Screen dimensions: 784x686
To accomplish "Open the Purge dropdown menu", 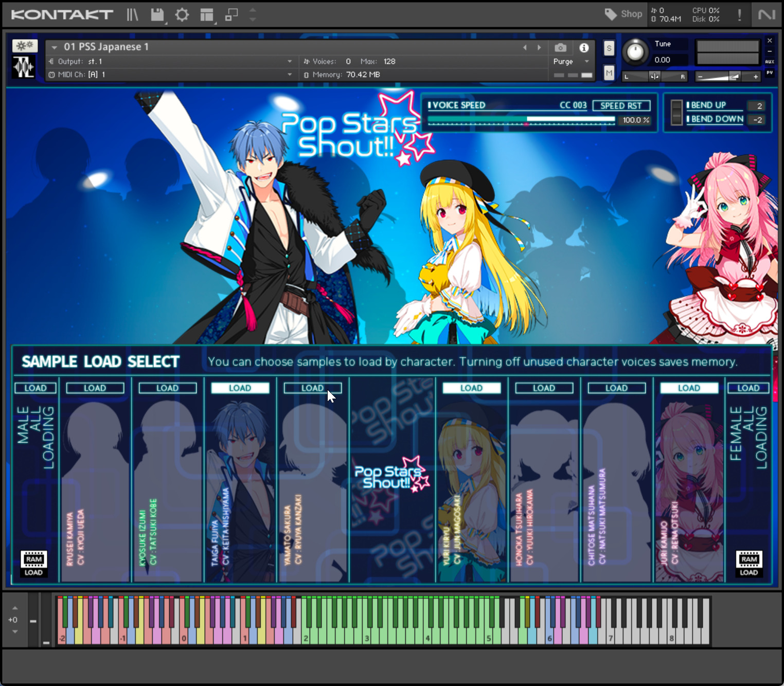I will tap(571, 61).
